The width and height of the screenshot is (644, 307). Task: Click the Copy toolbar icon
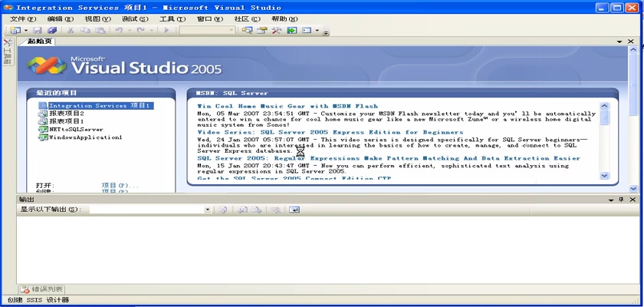[x=85, y=31]
